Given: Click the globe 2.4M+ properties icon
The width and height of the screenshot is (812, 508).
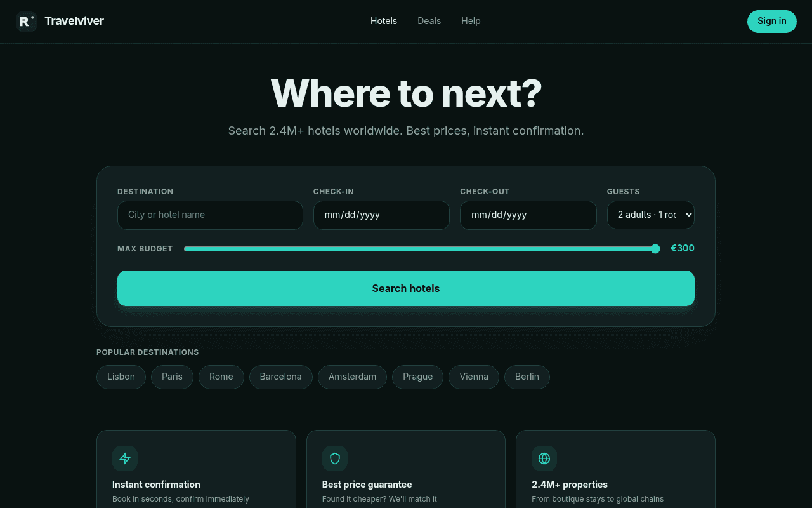Looking at the screenshot, I should pos(544,458).
